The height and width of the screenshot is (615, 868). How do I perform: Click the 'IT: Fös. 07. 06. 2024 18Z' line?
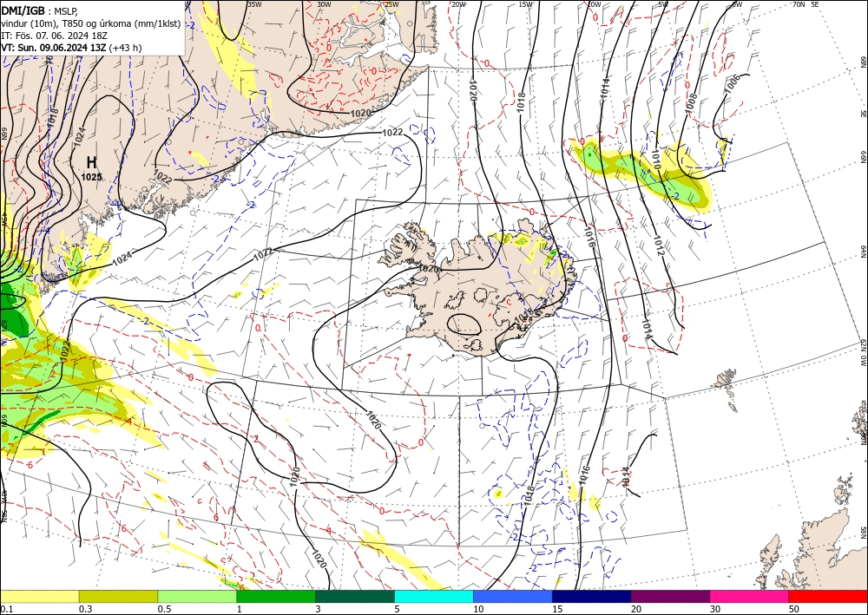coord(54,36)
